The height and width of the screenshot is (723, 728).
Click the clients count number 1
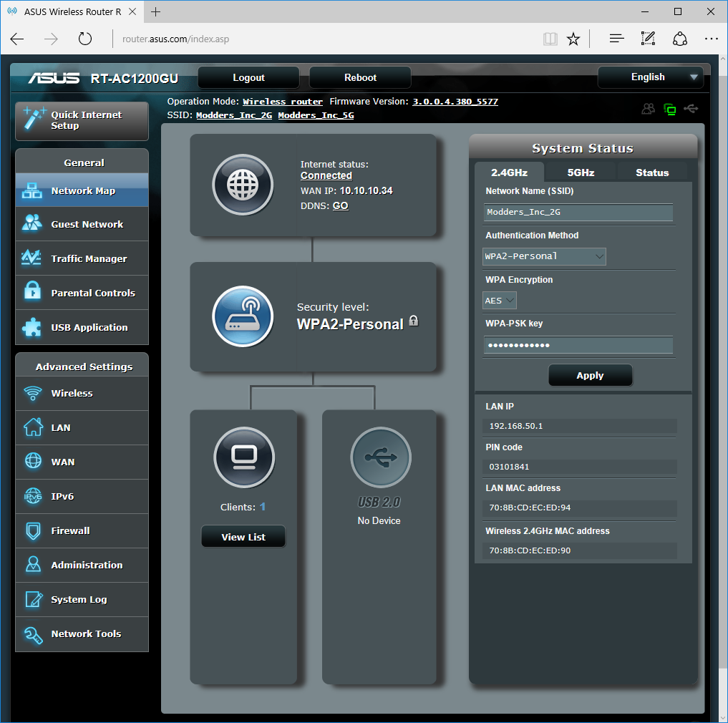pos(262,507)
